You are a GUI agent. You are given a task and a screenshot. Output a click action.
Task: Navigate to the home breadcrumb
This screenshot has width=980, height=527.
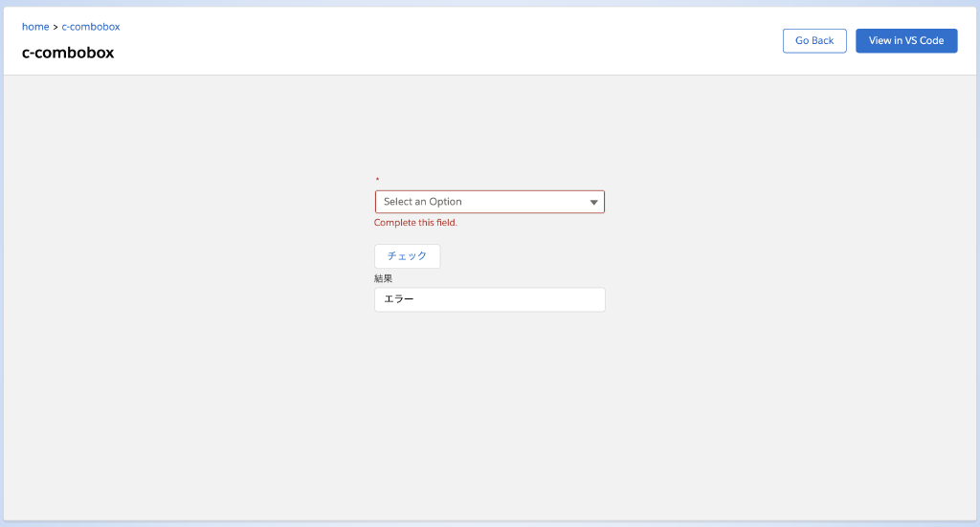35,27
